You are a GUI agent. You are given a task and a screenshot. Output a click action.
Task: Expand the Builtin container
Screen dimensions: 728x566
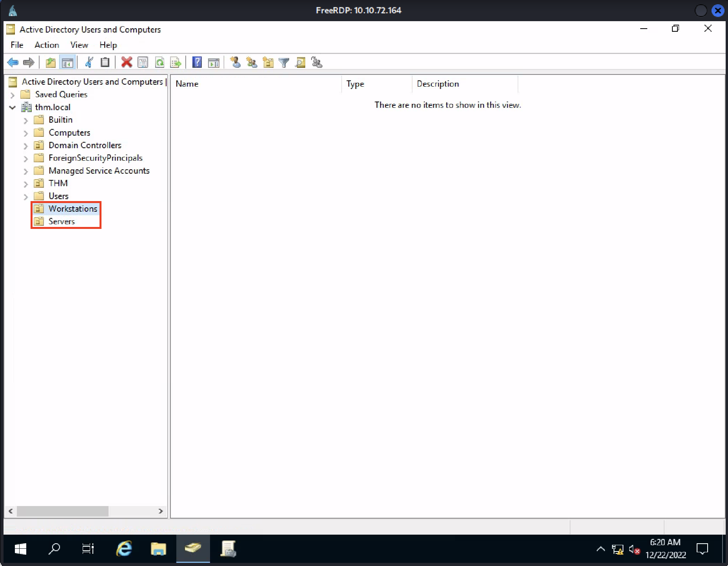(26, 120)
